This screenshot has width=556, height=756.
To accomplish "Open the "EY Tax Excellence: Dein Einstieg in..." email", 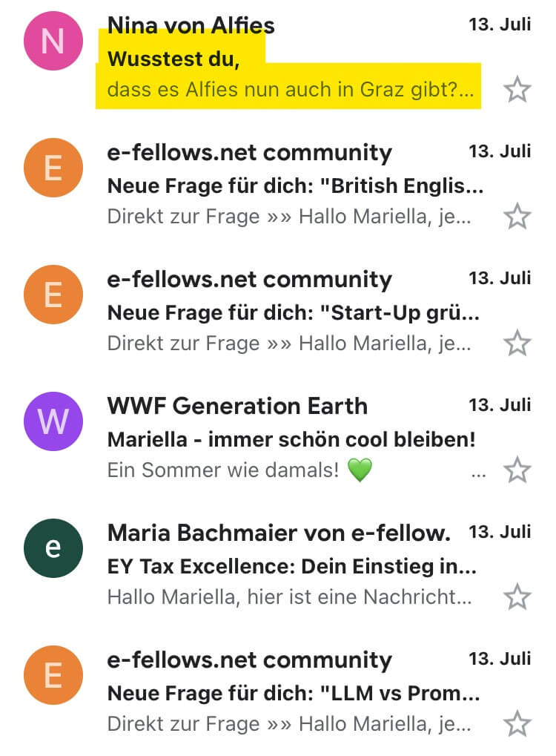I will (x=291, y=567).
